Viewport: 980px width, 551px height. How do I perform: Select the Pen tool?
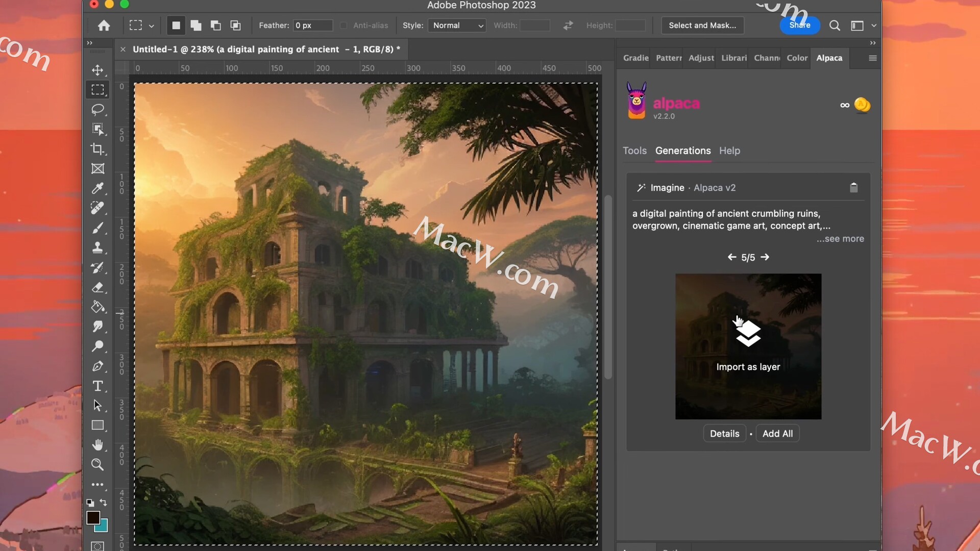(97, 366)
